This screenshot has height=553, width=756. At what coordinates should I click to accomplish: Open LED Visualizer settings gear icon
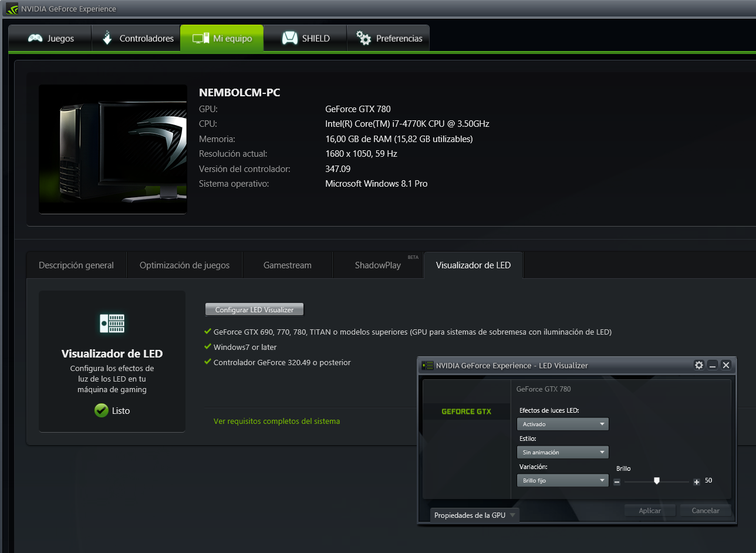click(x=698, y=365)
